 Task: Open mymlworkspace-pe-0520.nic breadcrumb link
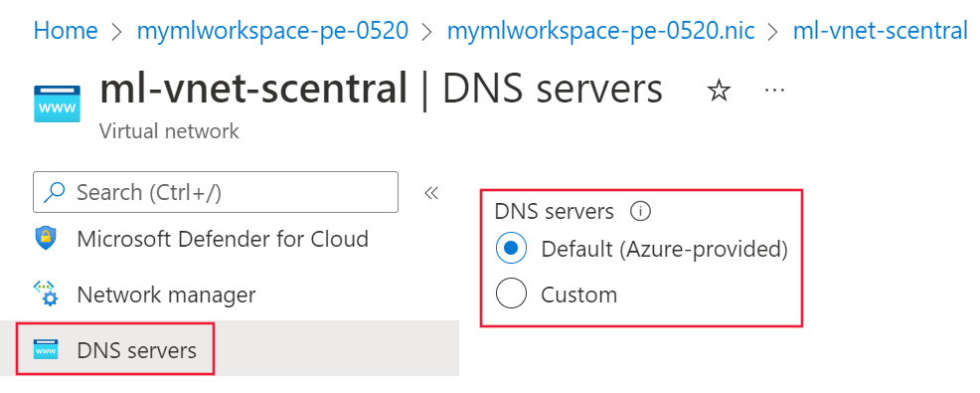600,30
